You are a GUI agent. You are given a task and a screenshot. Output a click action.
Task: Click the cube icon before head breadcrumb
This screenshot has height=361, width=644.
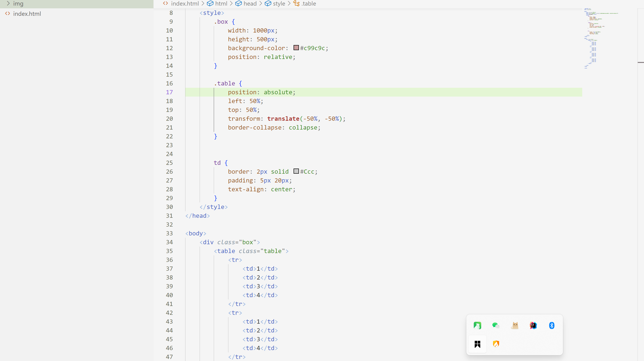(x=239, y=3)
